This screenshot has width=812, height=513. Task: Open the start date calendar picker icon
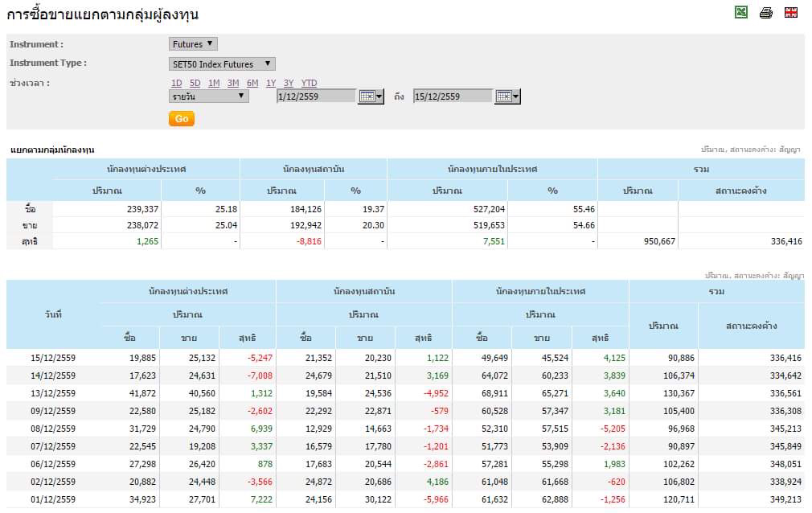point(371,96)
